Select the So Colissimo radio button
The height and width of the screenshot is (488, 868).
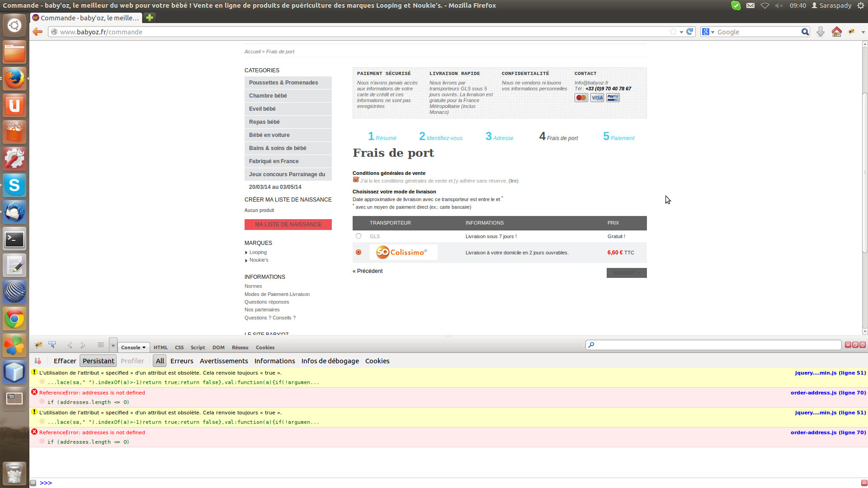point(359,252)
